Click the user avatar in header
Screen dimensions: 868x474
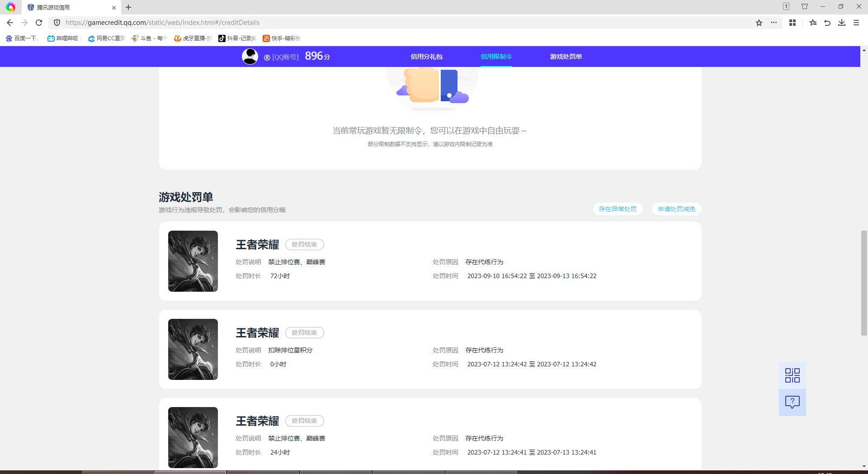[250, 57]
